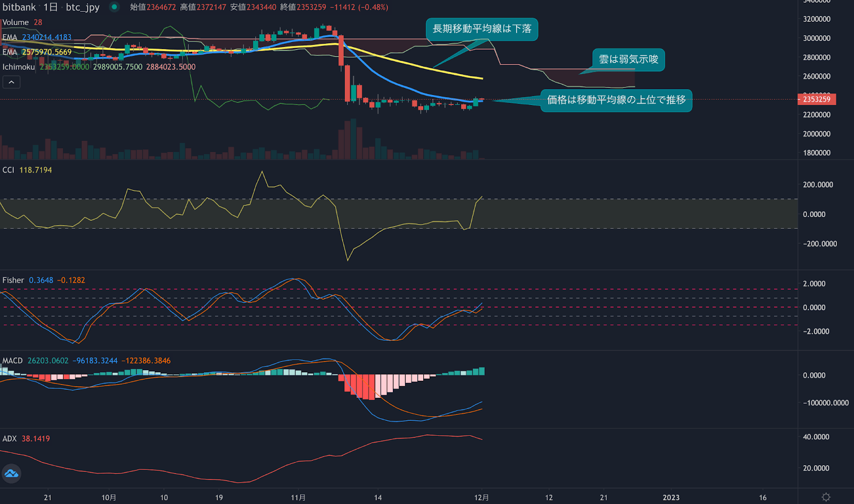Select the 長期移動平均線は下落 callout
This screenshot has height=504, width=854.
coord(481,29)
